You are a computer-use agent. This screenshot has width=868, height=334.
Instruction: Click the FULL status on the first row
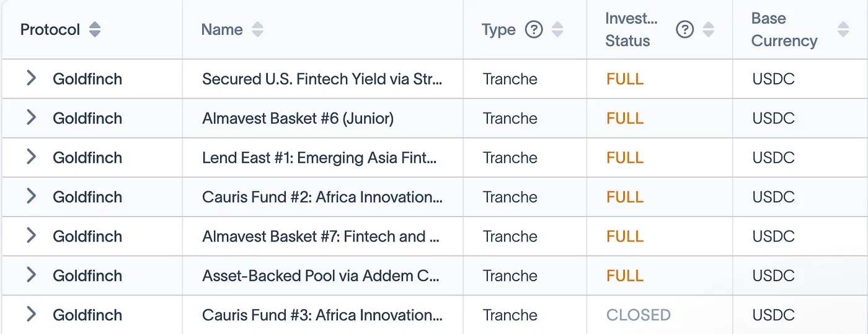(x=625, y=79)
